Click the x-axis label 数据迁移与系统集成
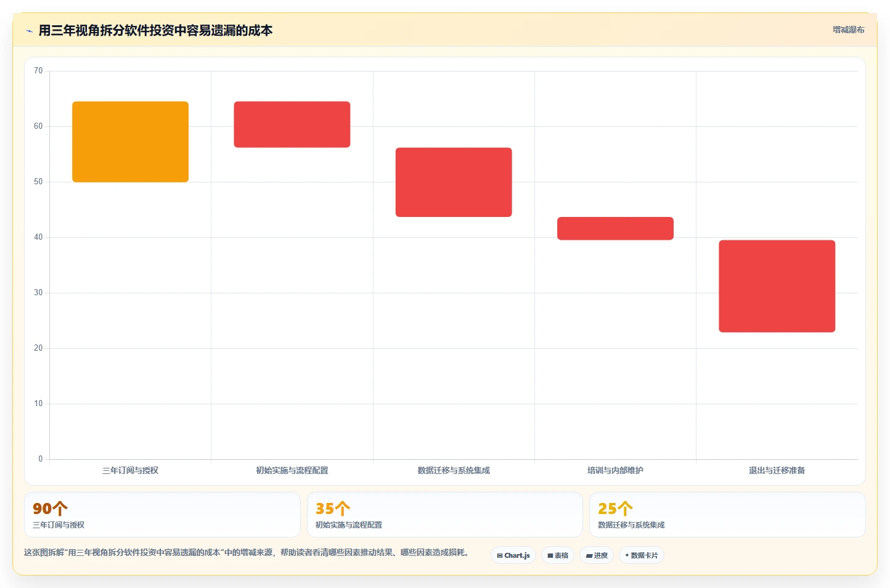The width and height of the screenshot is (890, 588). (454, 470)
